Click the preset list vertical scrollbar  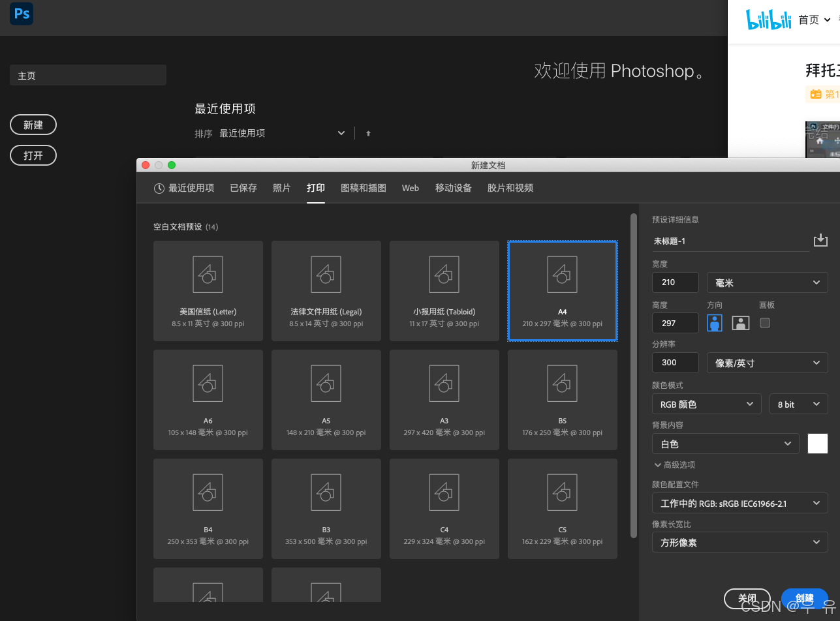tap(633, 375)
